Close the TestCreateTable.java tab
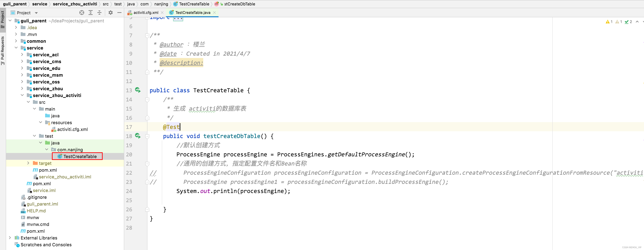This screenshot has width=644, height=250. [214, 13]
